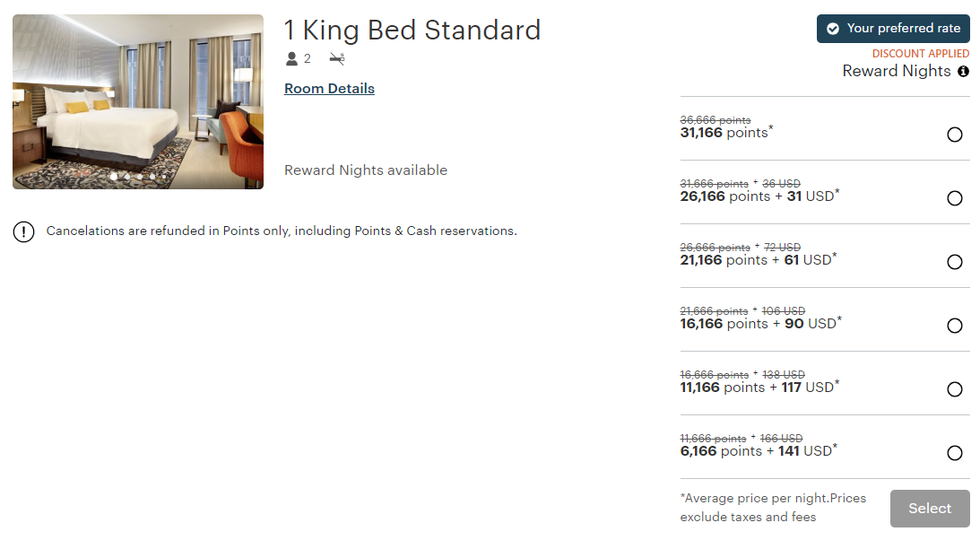The width and height of the screenshot is (980, 549).
Task: Click the cancelation notice exclamation icon
Action: (24, 231)
